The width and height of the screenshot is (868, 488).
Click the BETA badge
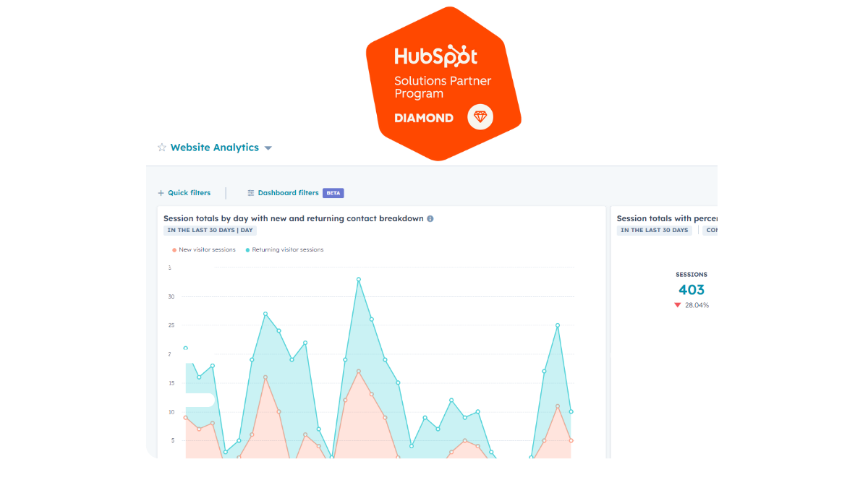333,193
